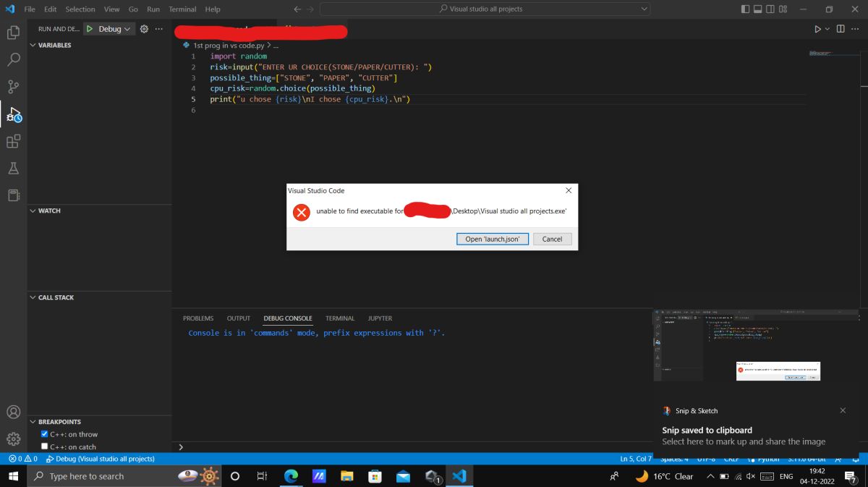The width and height of the screenshot is (868, 487).
Task: Switch to the PROBLEMS panel tab
Action: pos(198,318)
